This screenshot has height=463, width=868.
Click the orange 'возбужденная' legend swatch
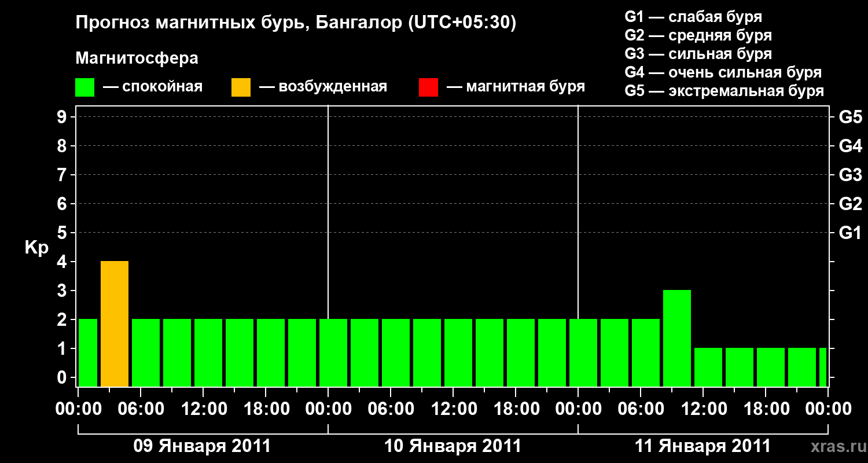coord(241,87)
